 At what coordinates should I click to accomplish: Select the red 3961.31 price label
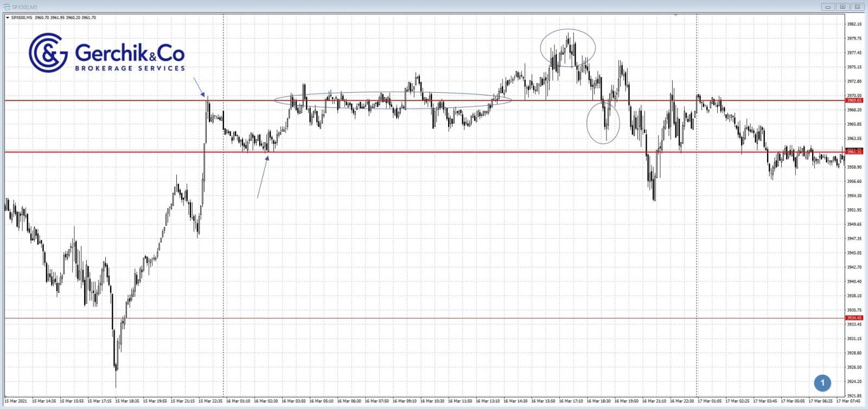pos(854,152)
